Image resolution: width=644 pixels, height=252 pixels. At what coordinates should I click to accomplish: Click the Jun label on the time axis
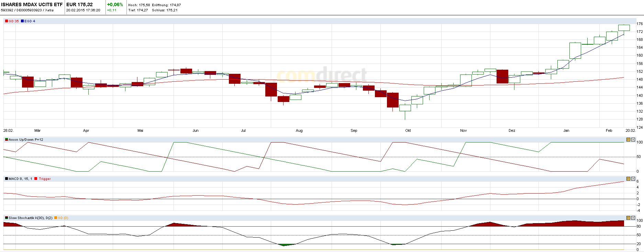coord(196,131)
